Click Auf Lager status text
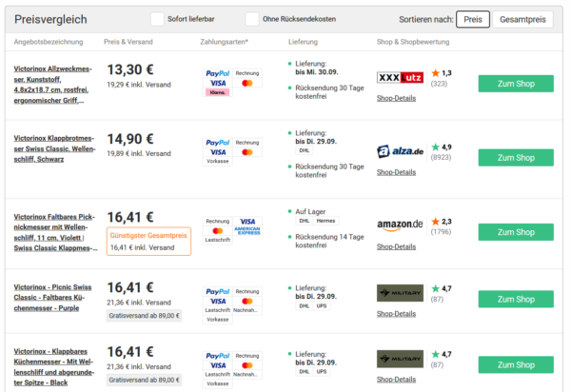 point(310,211)
